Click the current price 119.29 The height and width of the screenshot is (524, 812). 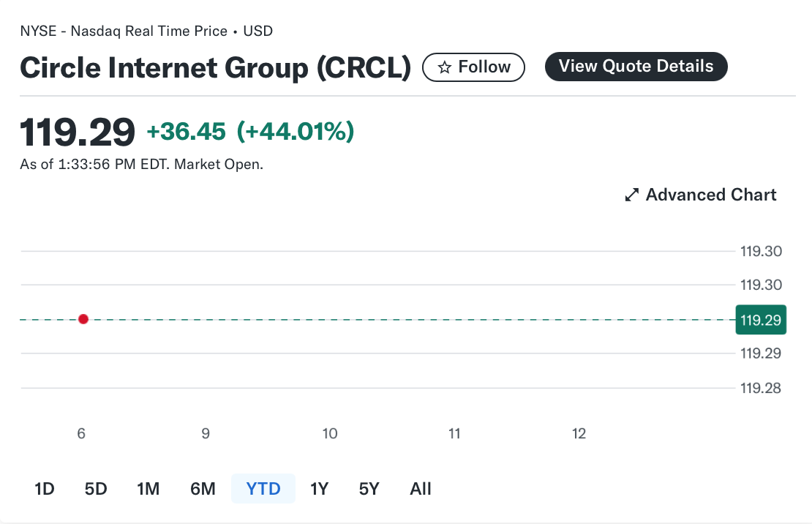[78, 132]
